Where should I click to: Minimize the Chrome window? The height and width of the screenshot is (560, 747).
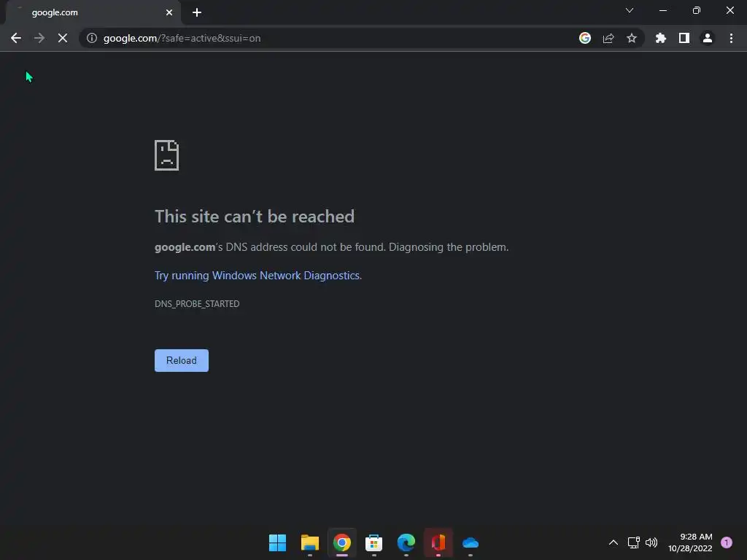662,10
